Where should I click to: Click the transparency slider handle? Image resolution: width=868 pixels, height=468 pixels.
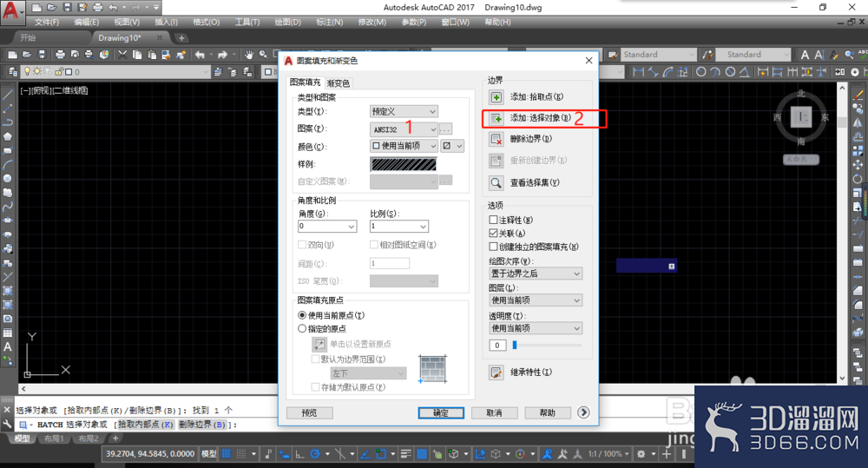(x=515, y=345)
